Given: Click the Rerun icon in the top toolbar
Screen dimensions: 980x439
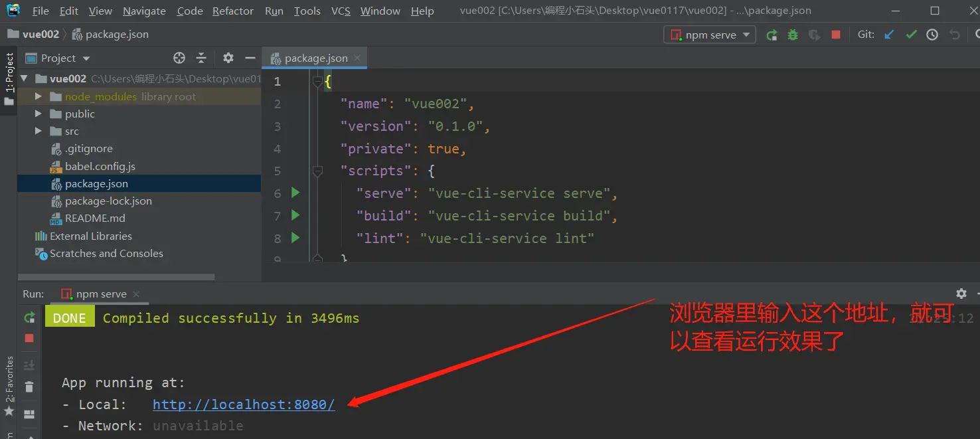Looking at the screenshot, I should [772, 35].
